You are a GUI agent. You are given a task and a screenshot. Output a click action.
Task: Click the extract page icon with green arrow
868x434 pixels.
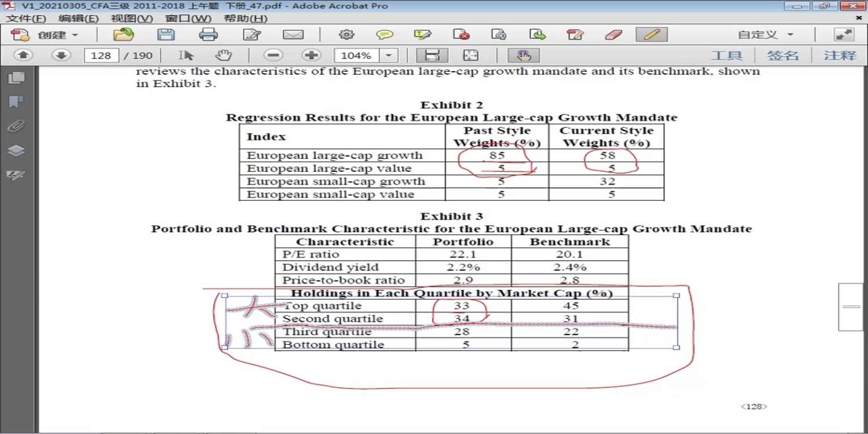[538, 35]
